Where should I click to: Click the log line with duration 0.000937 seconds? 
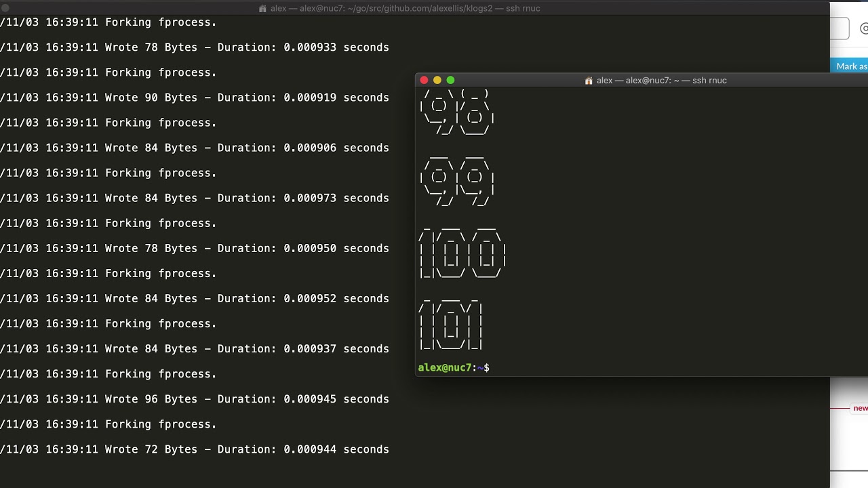195,348
